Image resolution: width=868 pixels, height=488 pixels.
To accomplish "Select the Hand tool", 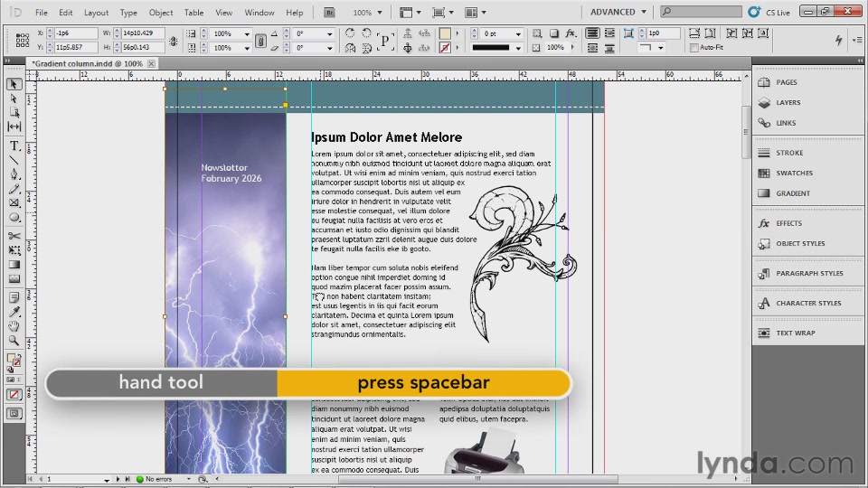I will [14, 326].
